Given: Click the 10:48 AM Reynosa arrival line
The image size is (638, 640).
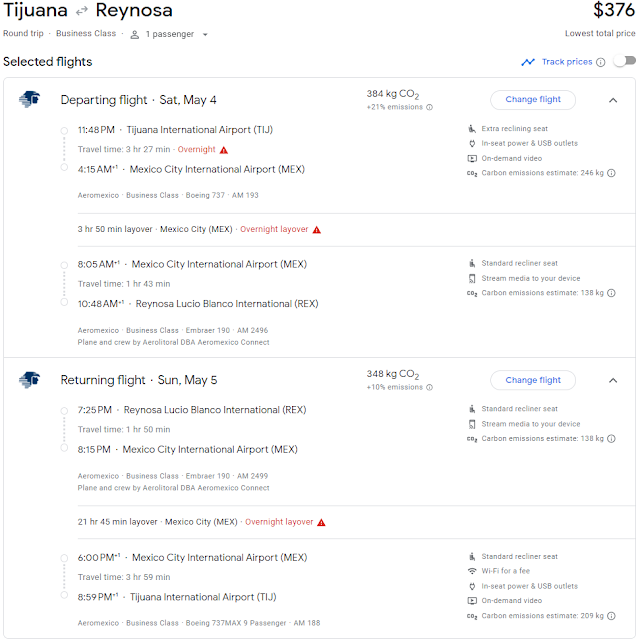Looking at the screenshot, I should tap(198, 304).
